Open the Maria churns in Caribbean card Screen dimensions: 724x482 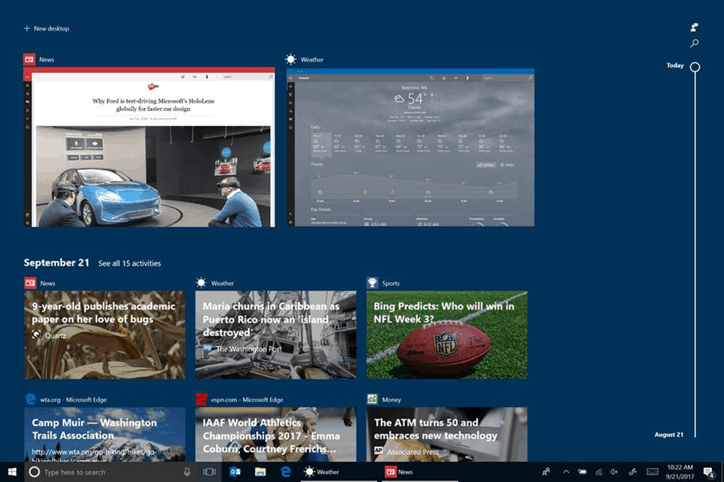click(276, 335)
